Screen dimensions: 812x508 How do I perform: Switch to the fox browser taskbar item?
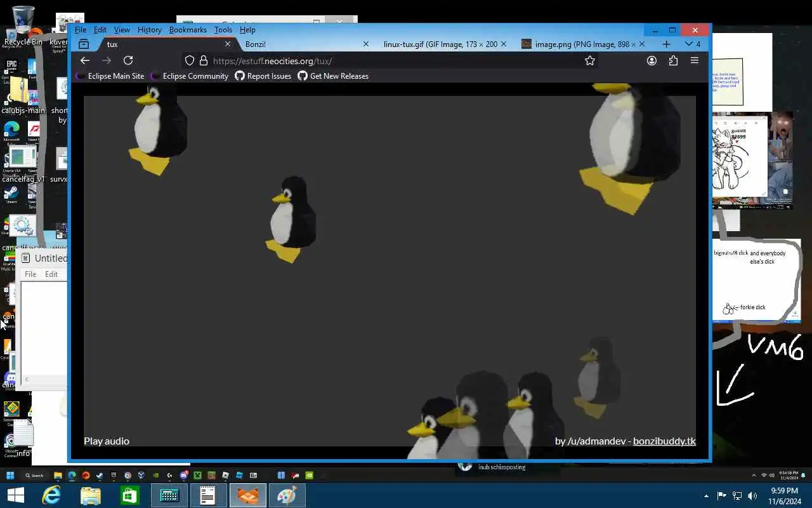(247, 495)
